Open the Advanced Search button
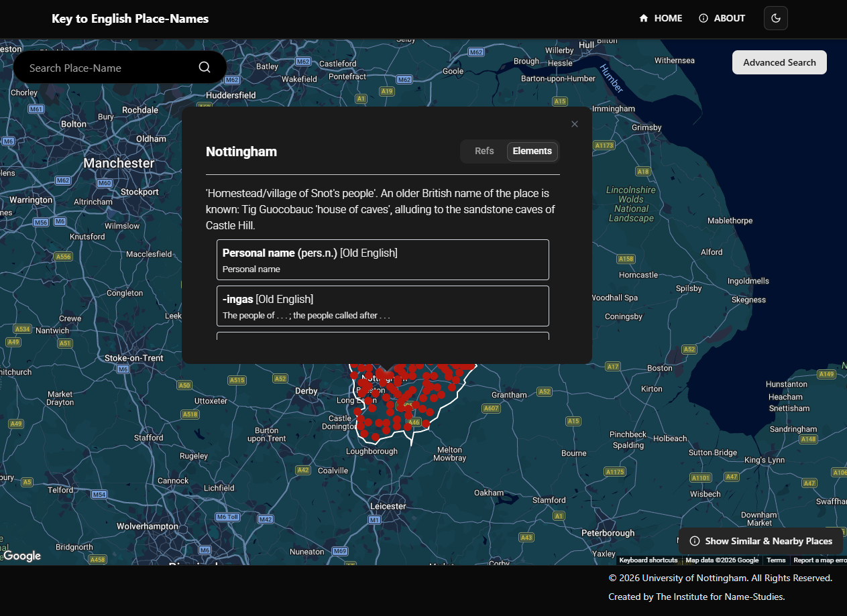 779,62
